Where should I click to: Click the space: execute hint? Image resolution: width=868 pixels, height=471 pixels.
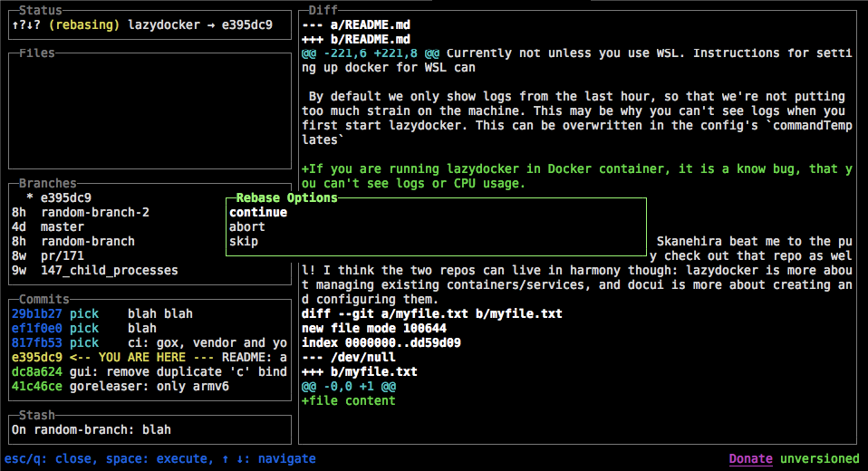159,459
